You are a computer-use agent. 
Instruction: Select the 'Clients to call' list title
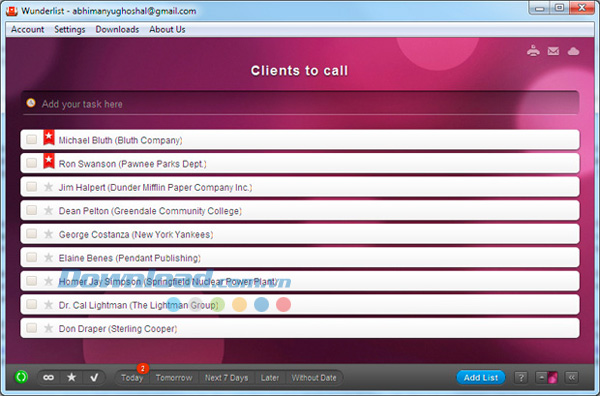(x=300, y=71)
